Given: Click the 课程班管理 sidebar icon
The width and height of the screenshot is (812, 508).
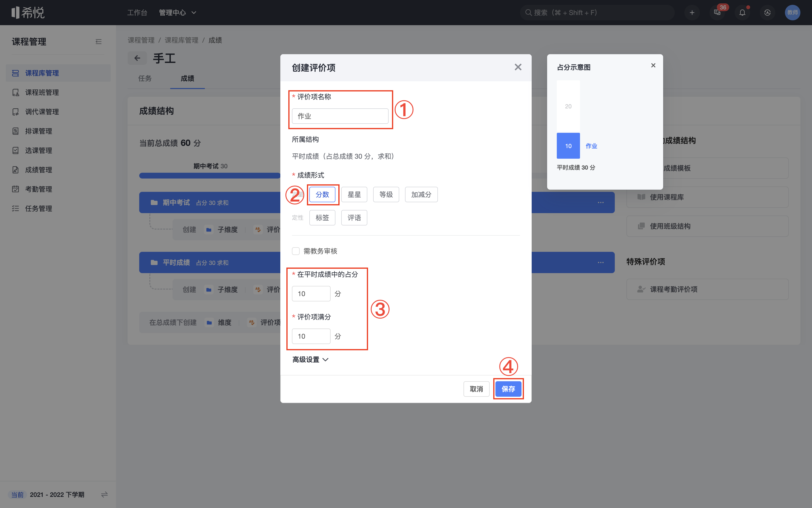Looking at the screenshot, I should (15, 92).
